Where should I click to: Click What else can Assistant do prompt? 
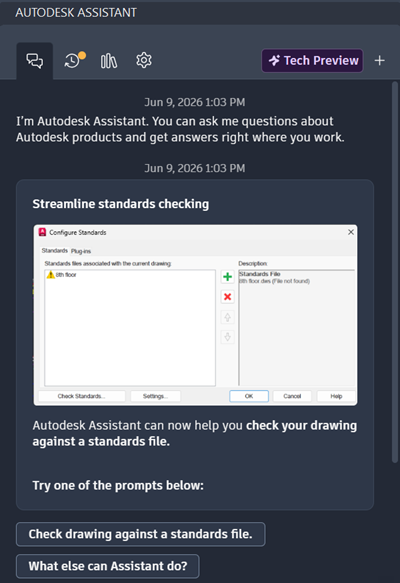coord(108,566)
